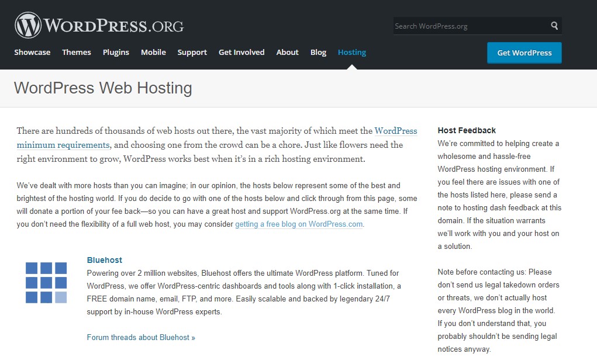Screen dimensions: 597x364
Task: Click the "We're committed to helping create" paragraph
Action: coord(499,195)
